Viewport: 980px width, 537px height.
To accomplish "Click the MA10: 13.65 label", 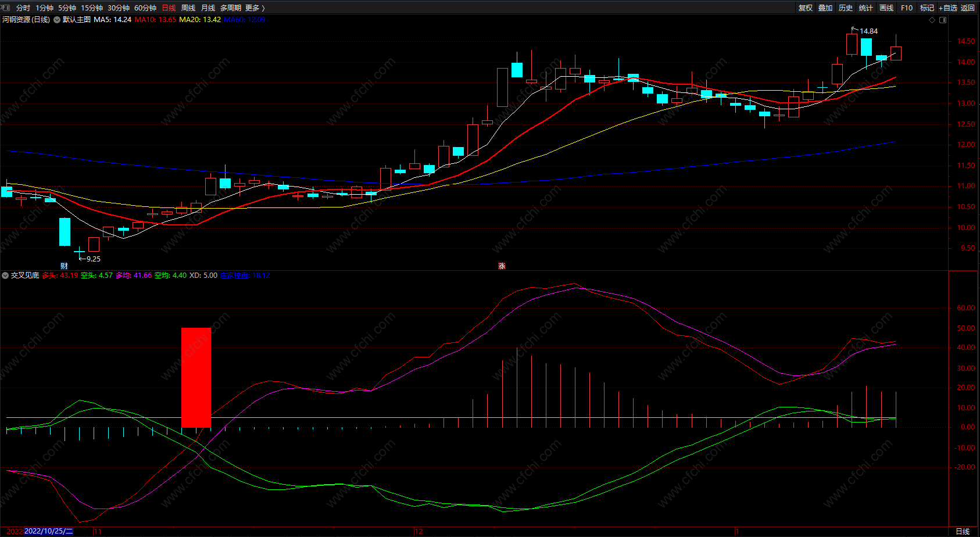I will [155, 20].
